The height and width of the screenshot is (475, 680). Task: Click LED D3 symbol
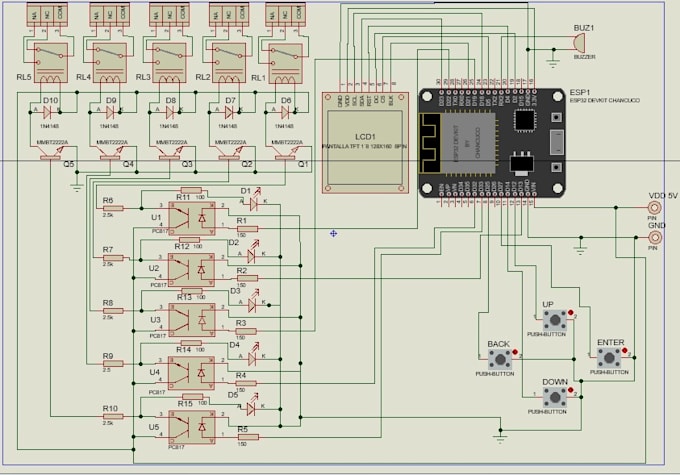252,303
